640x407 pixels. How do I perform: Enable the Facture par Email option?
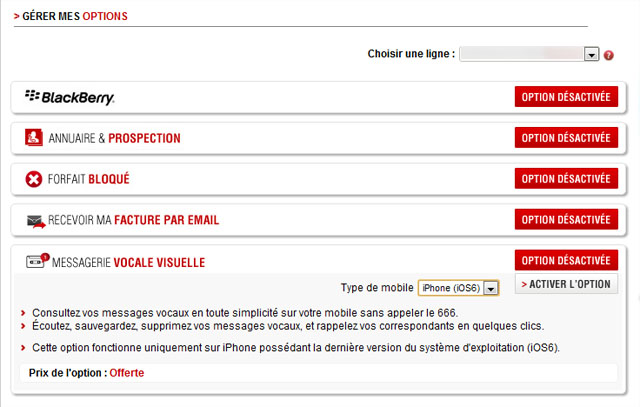(566, 220)
